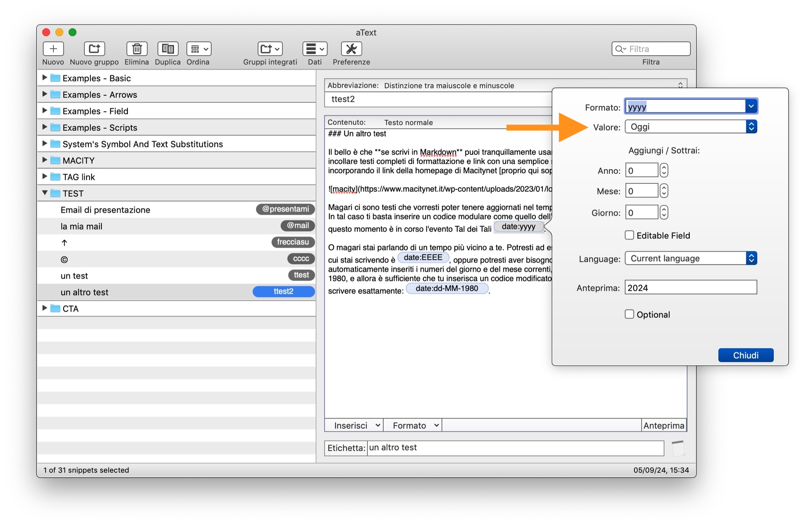The width and height of the screenshot is (812, 526).
Task: Open the Ordina sort icon menu
Action: point(199,49)
